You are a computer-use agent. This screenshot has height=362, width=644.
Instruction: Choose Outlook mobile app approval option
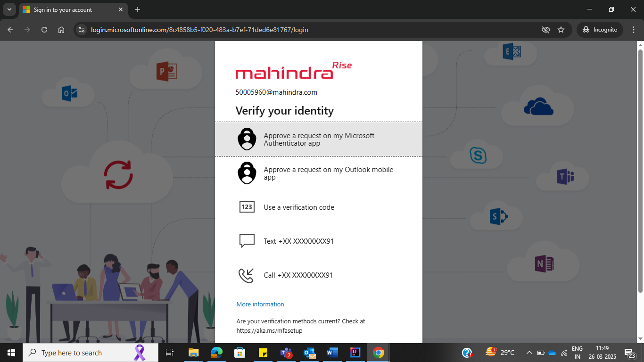[x=319, y=173]
